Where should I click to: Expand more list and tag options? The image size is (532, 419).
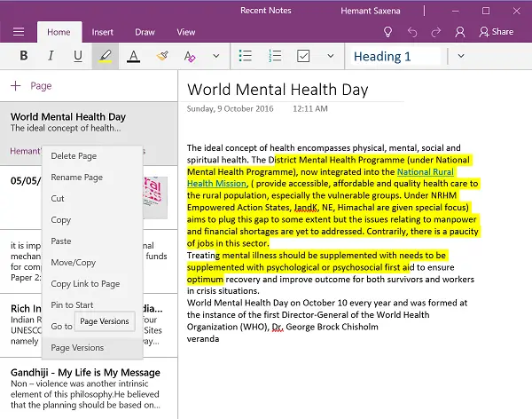pos(331,56)
